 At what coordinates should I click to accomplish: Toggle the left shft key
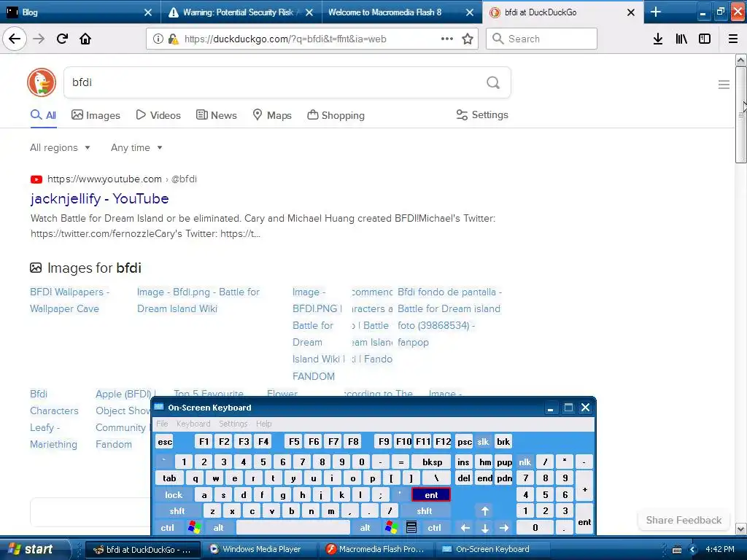(x=177, y=511)
